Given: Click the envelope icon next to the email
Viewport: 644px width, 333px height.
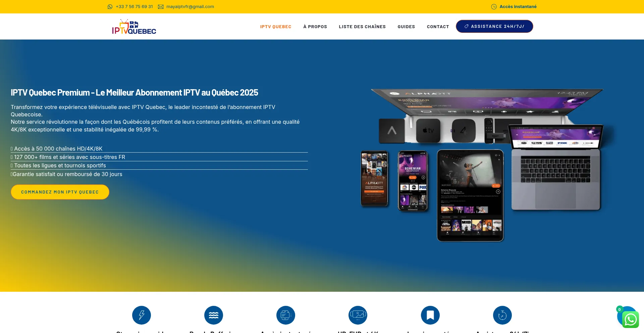Looking at the screenshot, I should 161,7.
